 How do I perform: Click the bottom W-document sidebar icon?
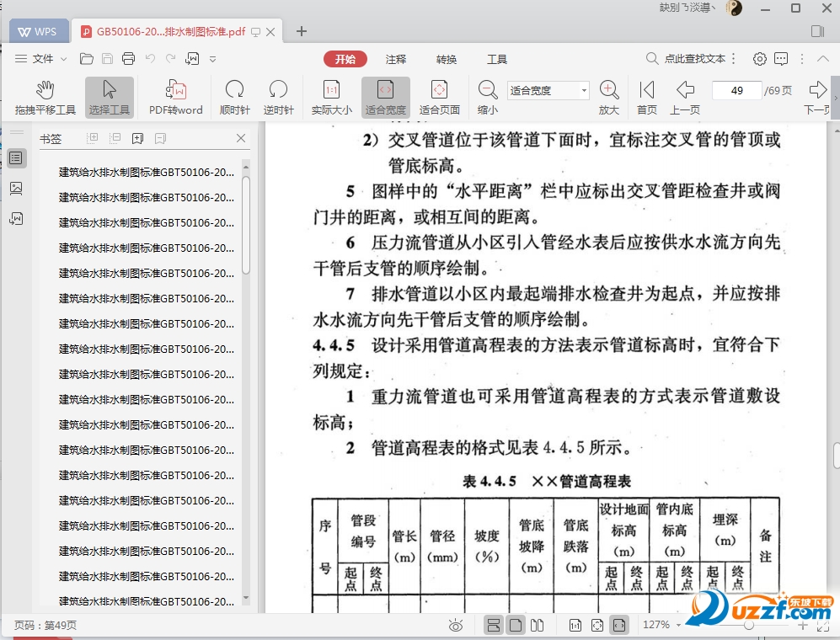(16, 218)
